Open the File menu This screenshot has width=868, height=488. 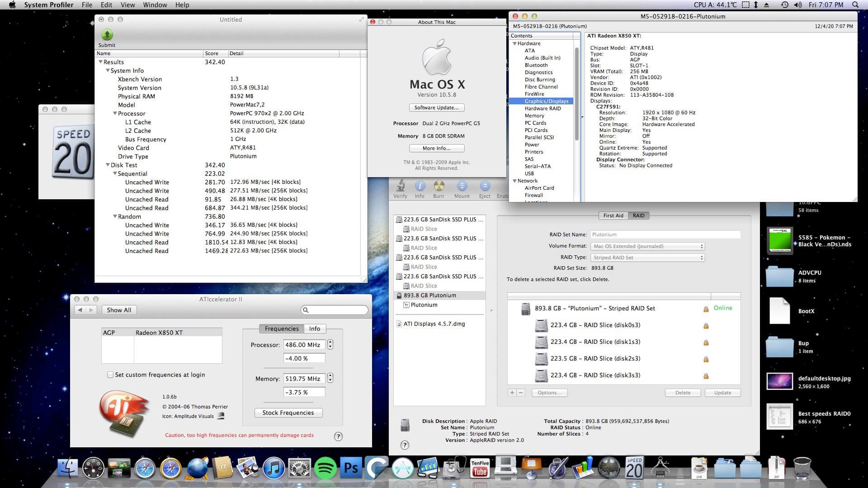click(87, 5)
